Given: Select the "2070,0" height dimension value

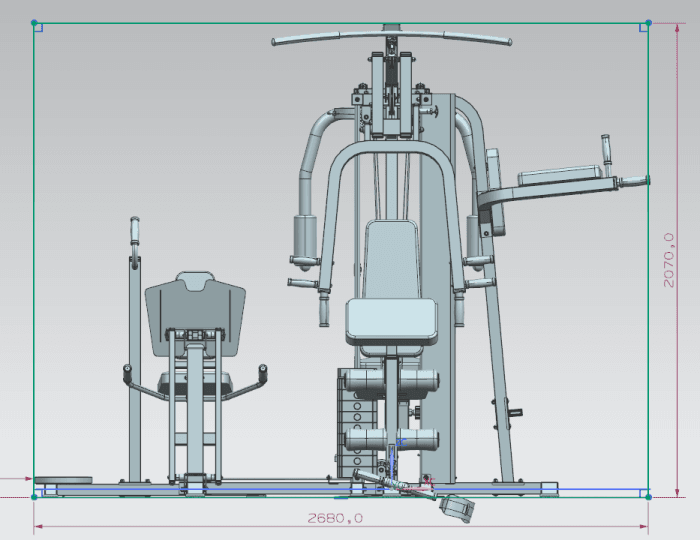Looking at the screenshot, I should click(x=669, y=260).
